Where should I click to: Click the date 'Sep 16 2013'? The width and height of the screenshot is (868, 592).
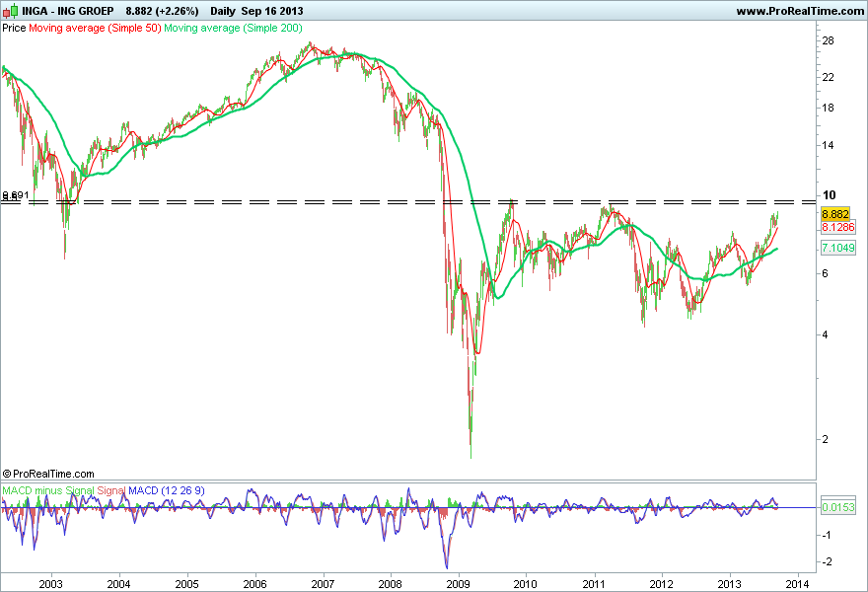coord(272,11)
